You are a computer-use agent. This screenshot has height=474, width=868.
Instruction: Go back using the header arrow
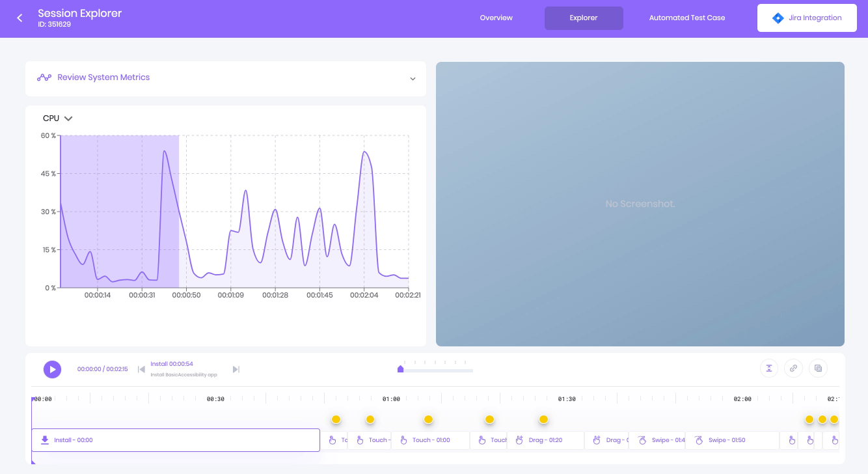pyautogui.click(x=20, y=18)
